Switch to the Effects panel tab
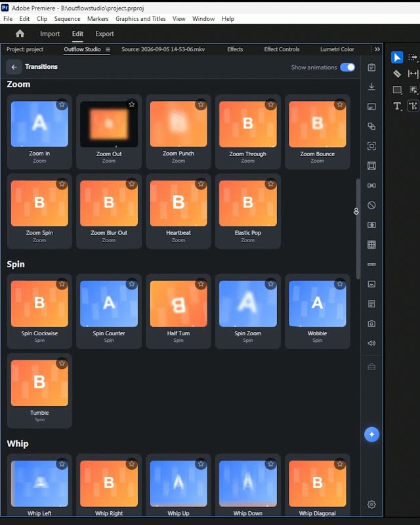This screenshot has width=420, height=525. pos(235,49)
